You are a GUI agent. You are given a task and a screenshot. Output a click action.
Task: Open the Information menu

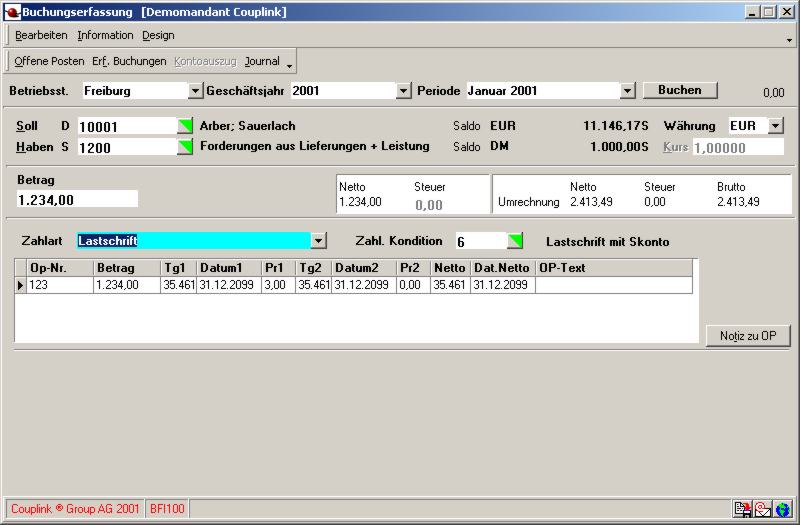(x=105, y=35)
